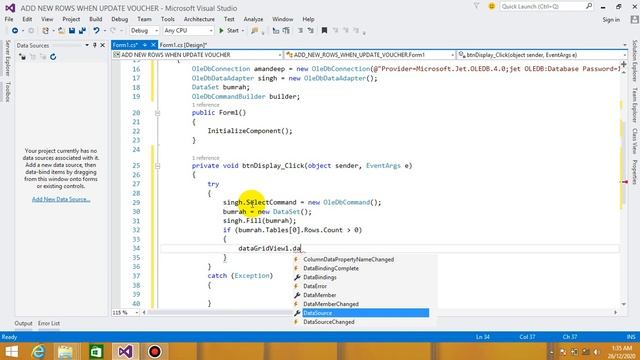Image resolution: width=640 pixels, height=360 pixels.
Task: Click the Quick Launch magnifier icon
Action: coord(589,7)
